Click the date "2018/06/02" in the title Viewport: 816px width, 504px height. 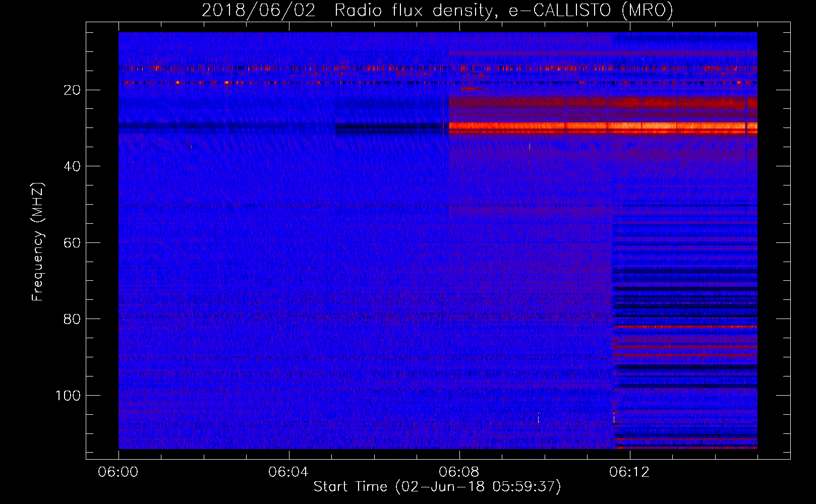click(x=259, y=10)
